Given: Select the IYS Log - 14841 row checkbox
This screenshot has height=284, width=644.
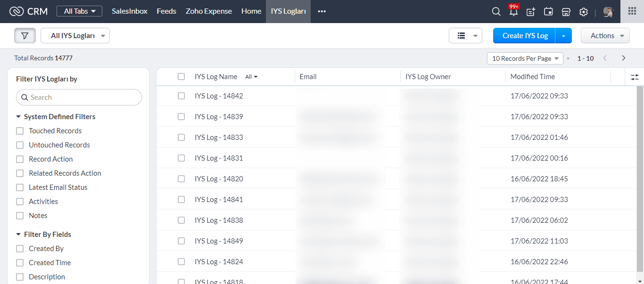Looking at the screenshot, I should point(181,200).
